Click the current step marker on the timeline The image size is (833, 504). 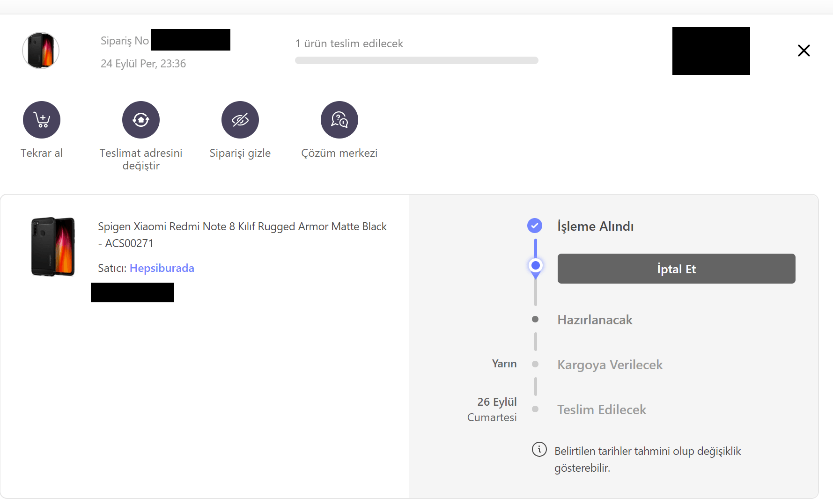536,266
